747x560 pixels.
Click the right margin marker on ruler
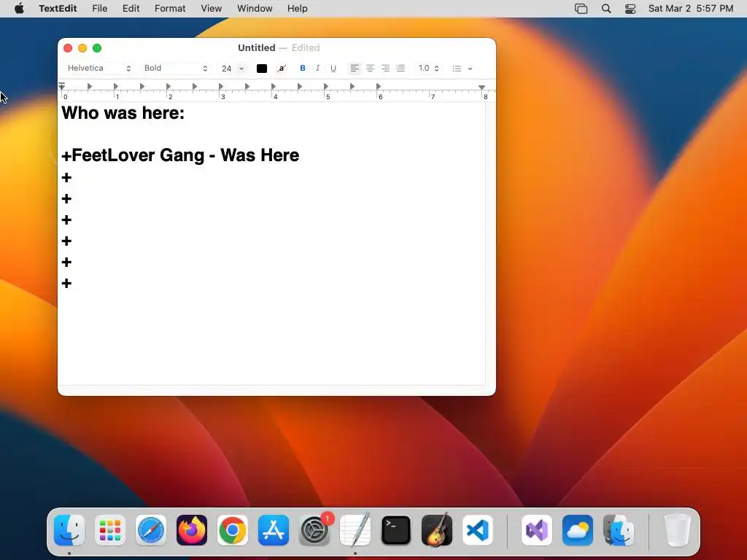click(x=481, y=87)
